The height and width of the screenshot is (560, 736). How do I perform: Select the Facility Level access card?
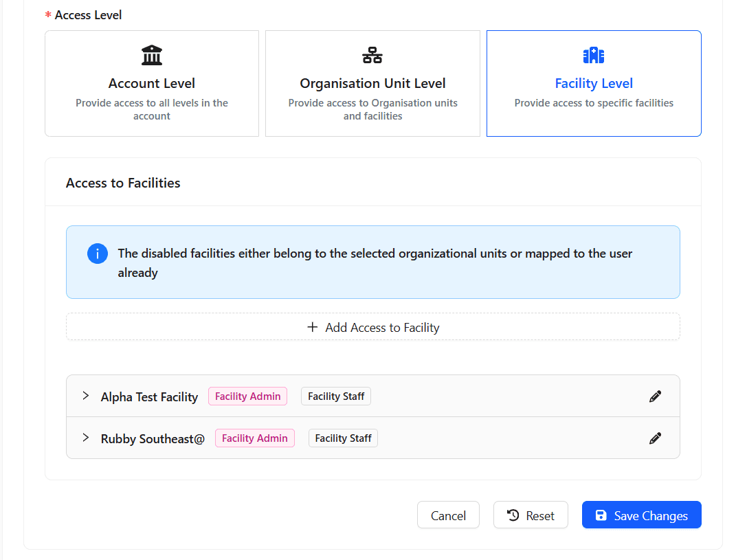pos(594,84)
